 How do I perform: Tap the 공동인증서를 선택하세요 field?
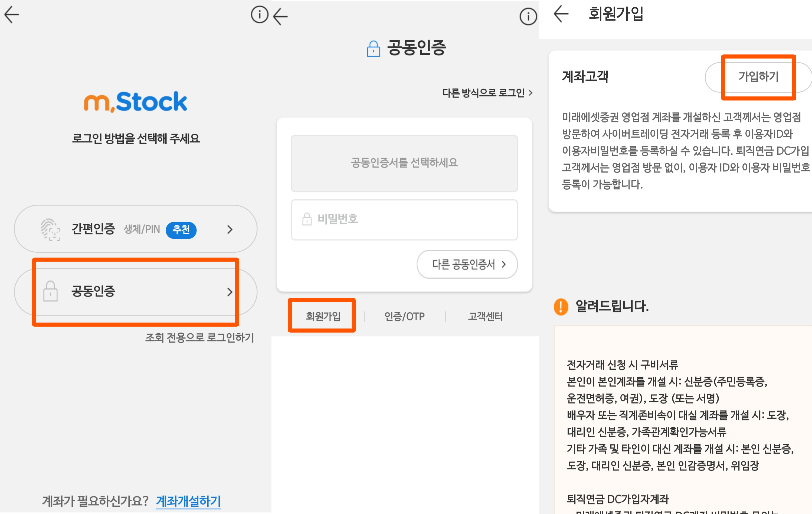point(404,163)
